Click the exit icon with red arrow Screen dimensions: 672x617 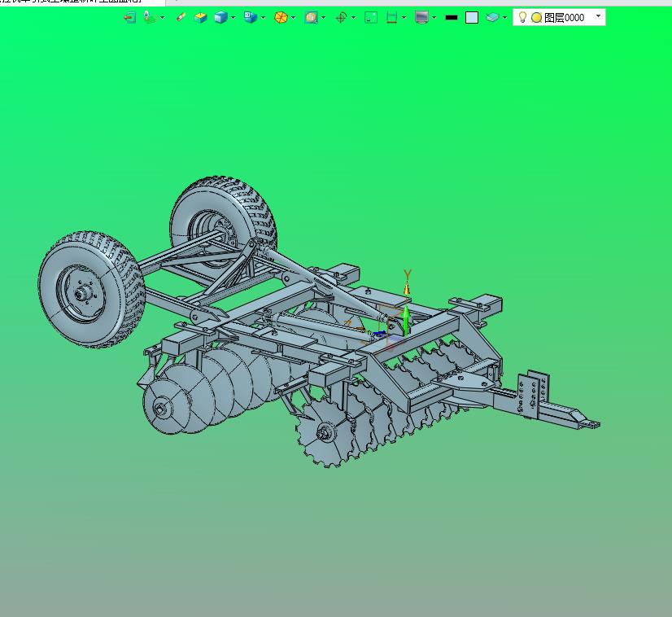[x=130, y=18]
